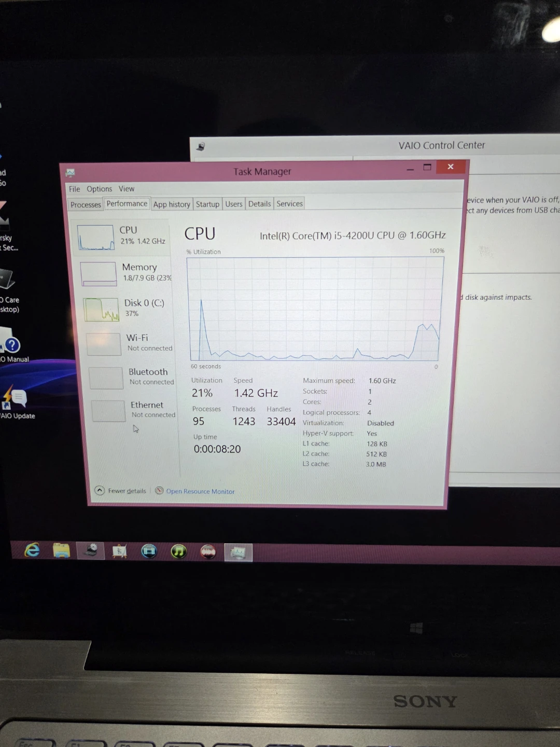Viewport: 560px width, 747px height.
Task: Click the Handles count 33404
Action: pos(281,422)
